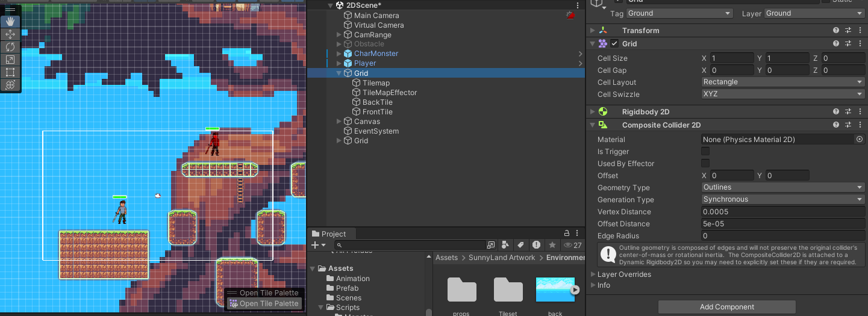Open Composite Collider 2D help reference
This screenshot has width=868, height=316.
[836, 125]
